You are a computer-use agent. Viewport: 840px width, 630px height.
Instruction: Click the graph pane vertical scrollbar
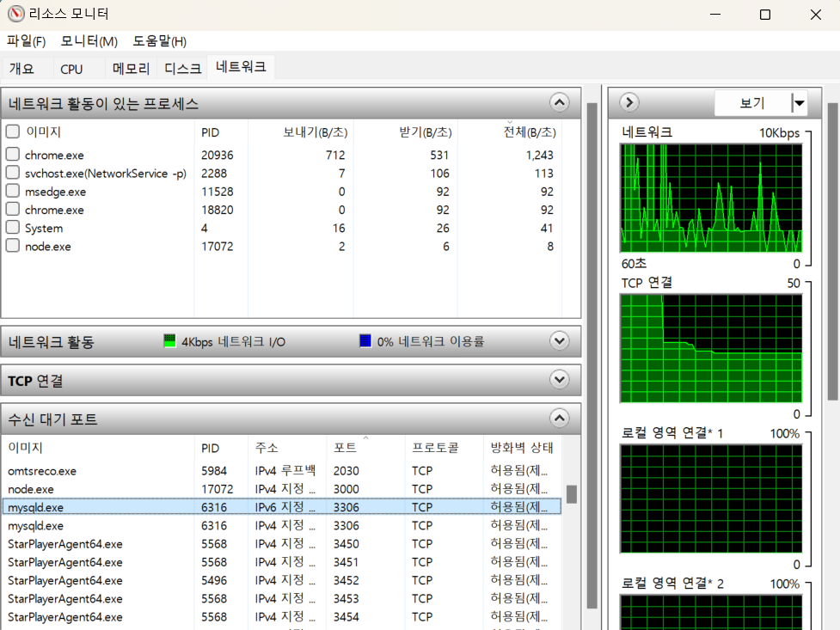(832, 252)
